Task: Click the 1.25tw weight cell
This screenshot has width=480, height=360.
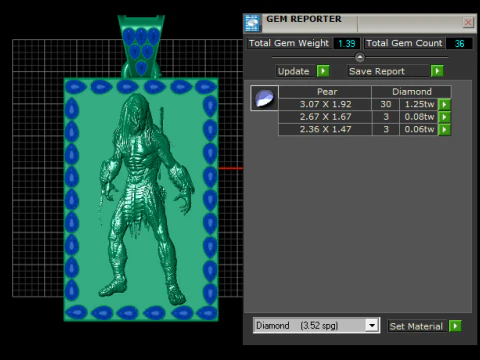Action: click(x=419, y=104)
